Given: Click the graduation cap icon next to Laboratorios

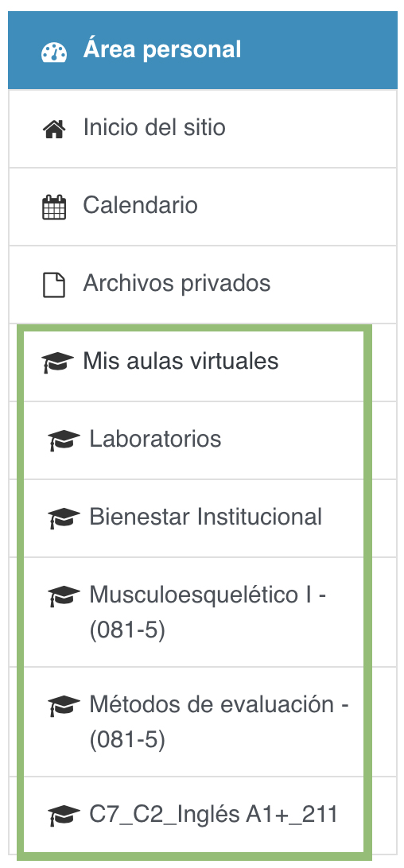Looking at the screenshot, I should (64, 440).
